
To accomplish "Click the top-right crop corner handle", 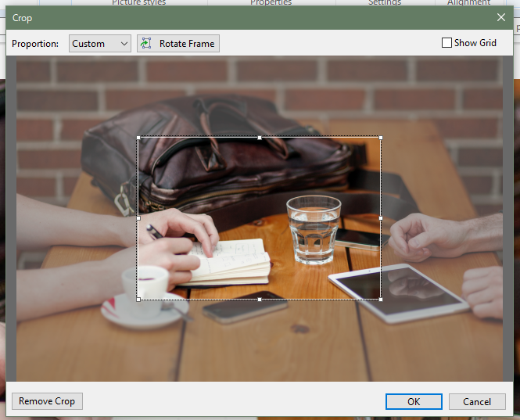I will 381,138.
